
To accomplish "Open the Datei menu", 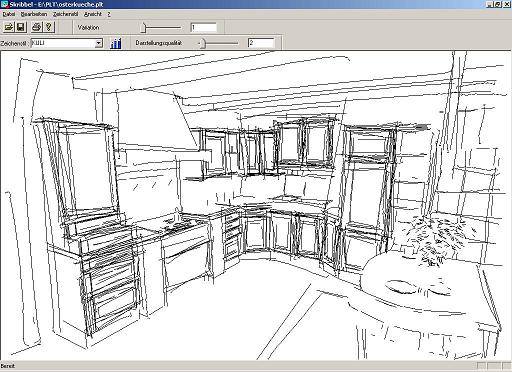I will tap(9, 14).
